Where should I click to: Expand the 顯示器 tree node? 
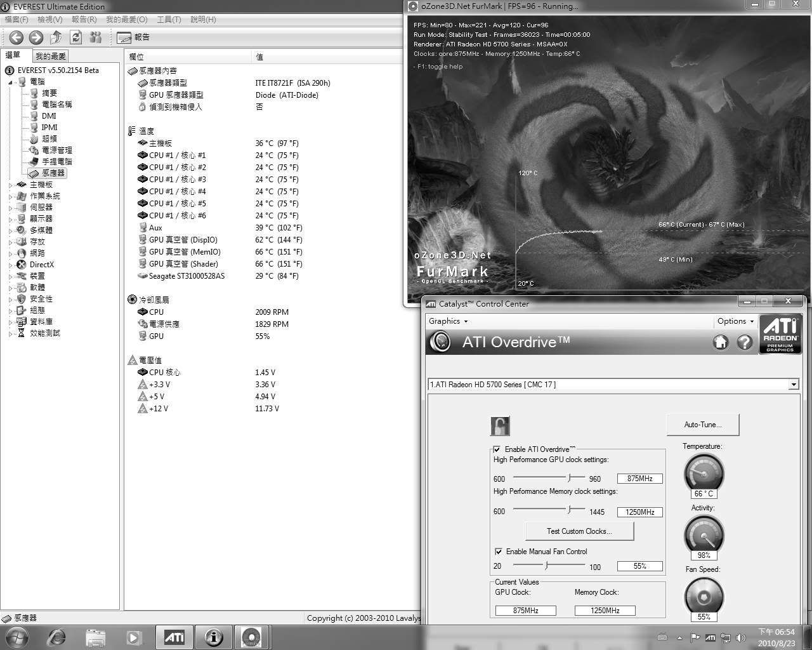click(x=11, y=219)
